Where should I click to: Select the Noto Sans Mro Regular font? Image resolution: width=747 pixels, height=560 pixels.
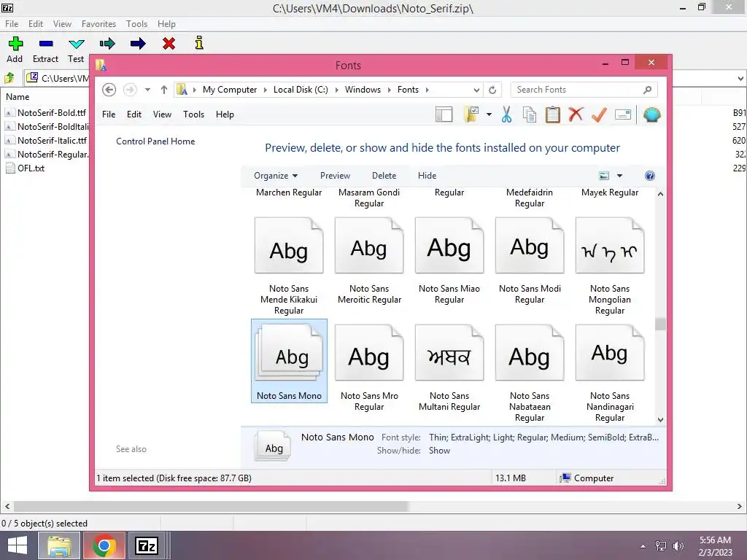369,367
